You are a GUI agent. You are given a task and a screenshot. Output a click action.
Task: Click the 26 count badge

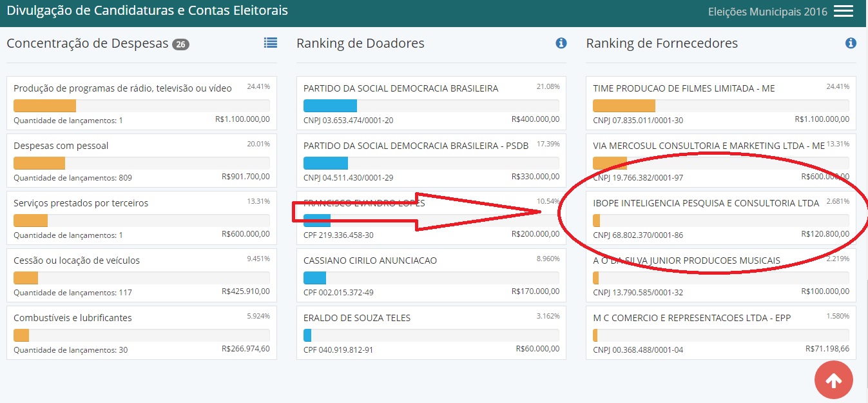[x=180, y=44]
